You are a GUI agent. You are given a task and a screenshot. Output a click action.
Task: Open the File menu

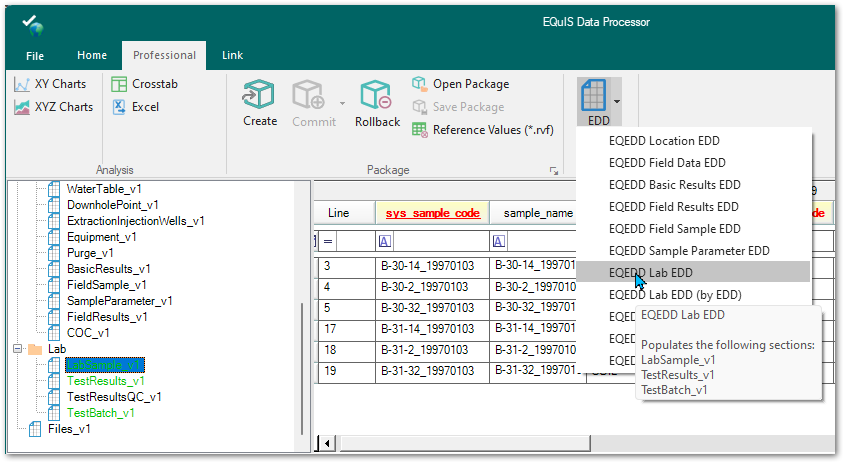[x=35, y=55]
